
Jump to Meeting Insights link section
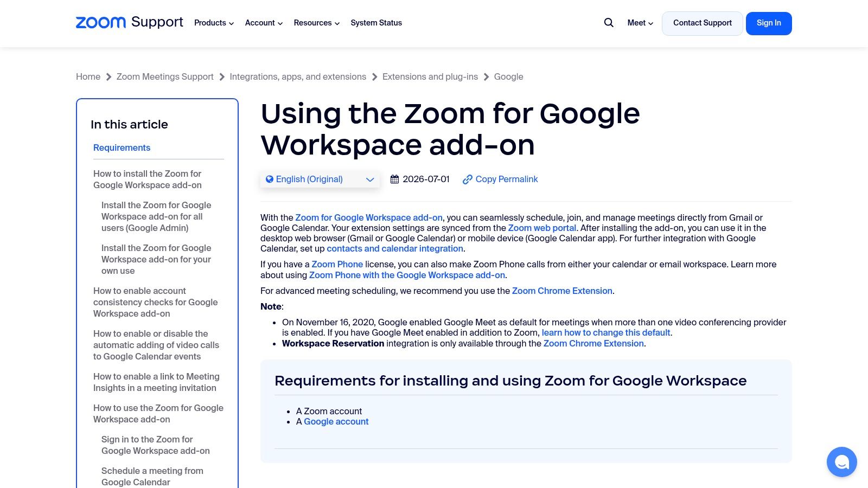point(156,382)
